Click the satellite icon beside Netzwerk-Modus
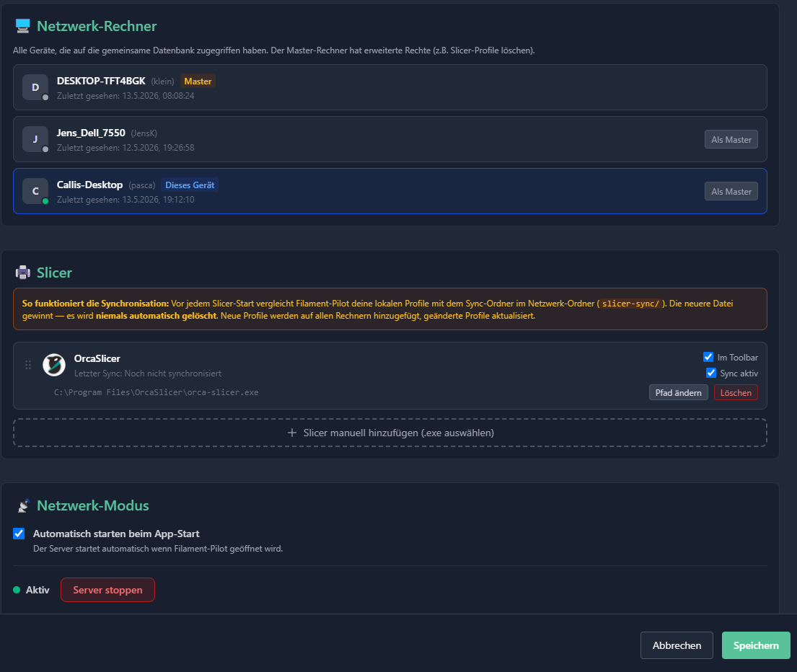 [x=23, y=505]
